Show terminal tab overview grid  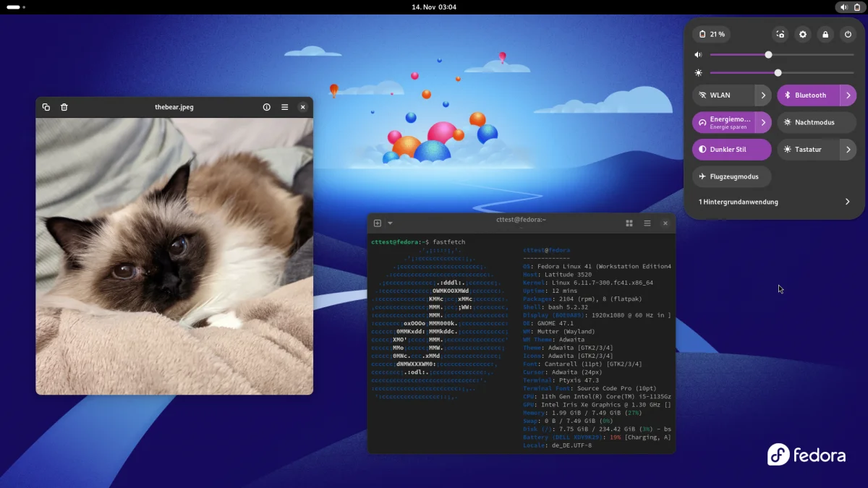(x=629, y=223)
